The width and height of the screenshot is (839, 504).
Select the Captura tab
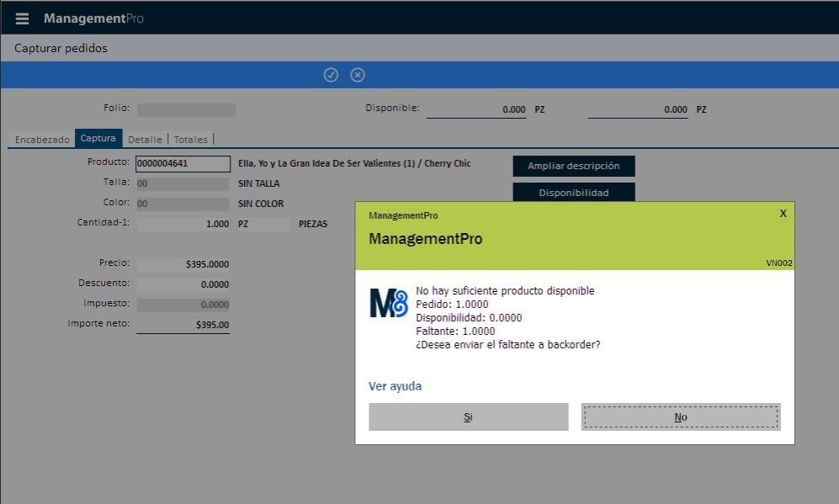tap(98, 139)
